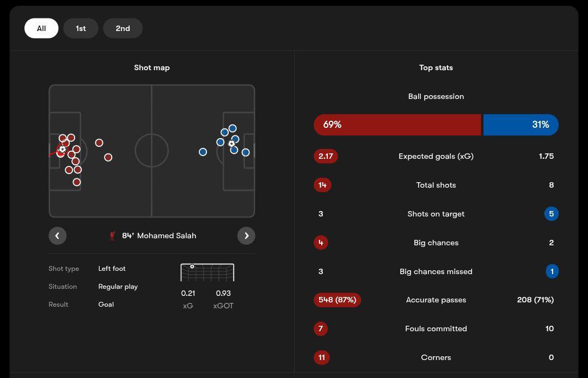Click the red 14 total shots badge

point(322,185)
